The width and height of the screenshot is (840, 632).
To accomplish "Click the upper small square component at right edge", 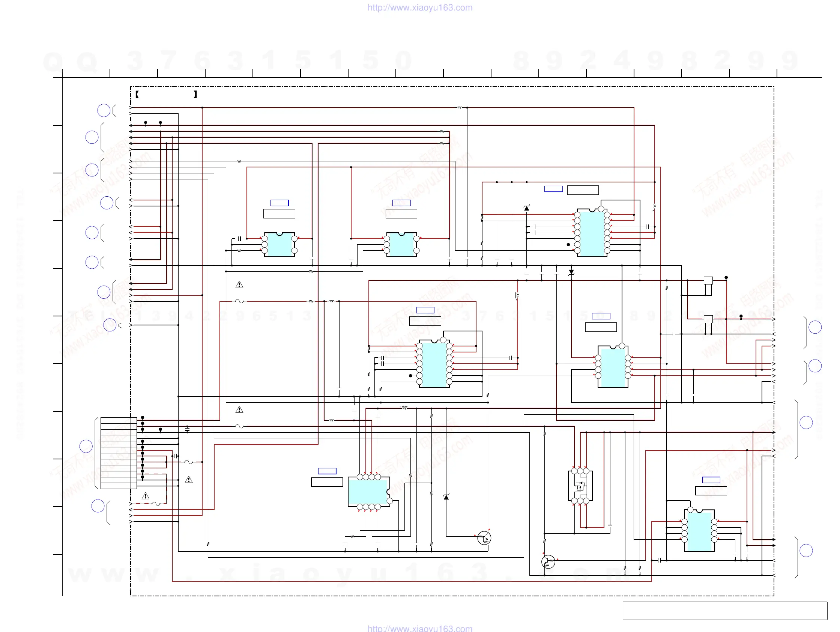I will tap(708, 280).
